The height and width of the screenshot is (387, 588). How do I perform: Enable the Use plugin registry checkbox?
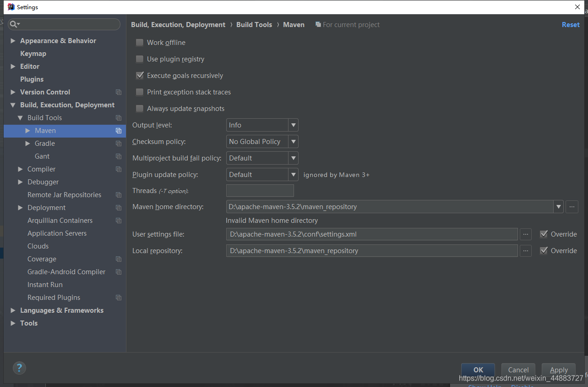click(140, 59)
